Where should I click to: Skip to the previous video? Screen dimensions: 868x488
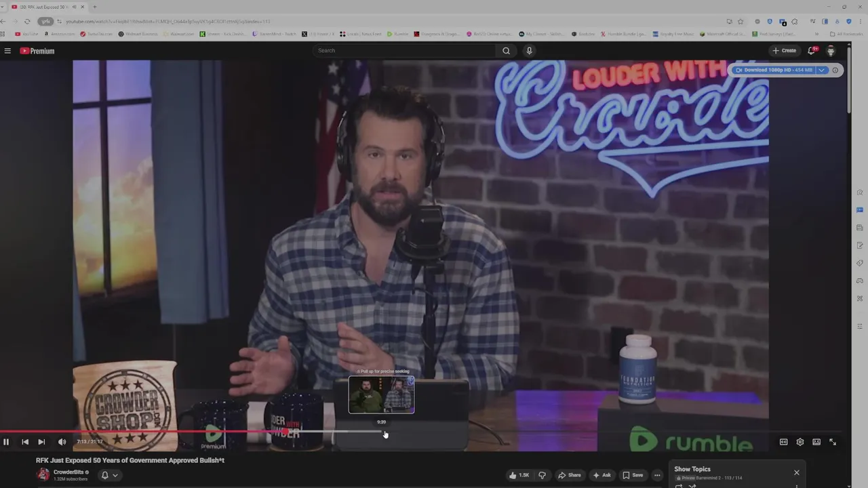tap(25, 442)
